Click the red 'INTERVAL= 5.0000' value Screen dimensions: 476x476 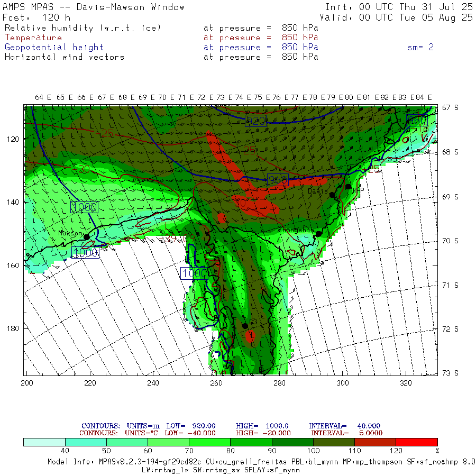346,433
